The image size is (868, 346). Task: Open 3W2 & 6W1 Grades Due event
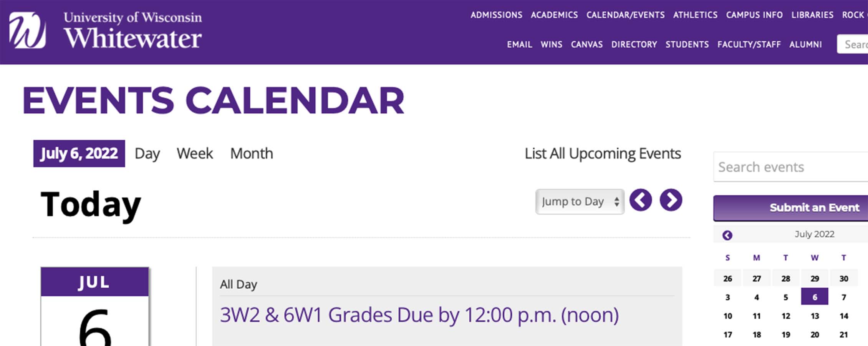pos(419,315)
